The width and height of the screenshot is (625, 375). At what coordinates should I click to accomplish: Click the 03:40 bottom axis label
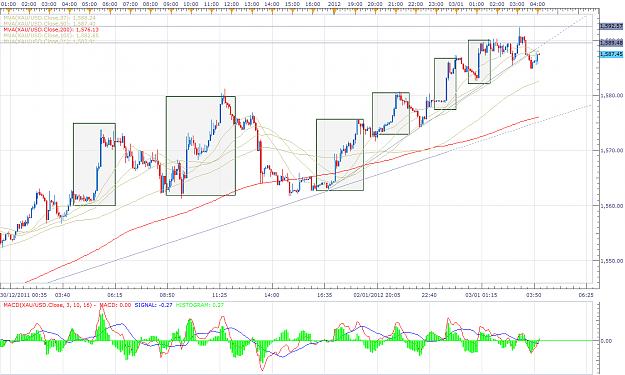(x=63, y=295)
